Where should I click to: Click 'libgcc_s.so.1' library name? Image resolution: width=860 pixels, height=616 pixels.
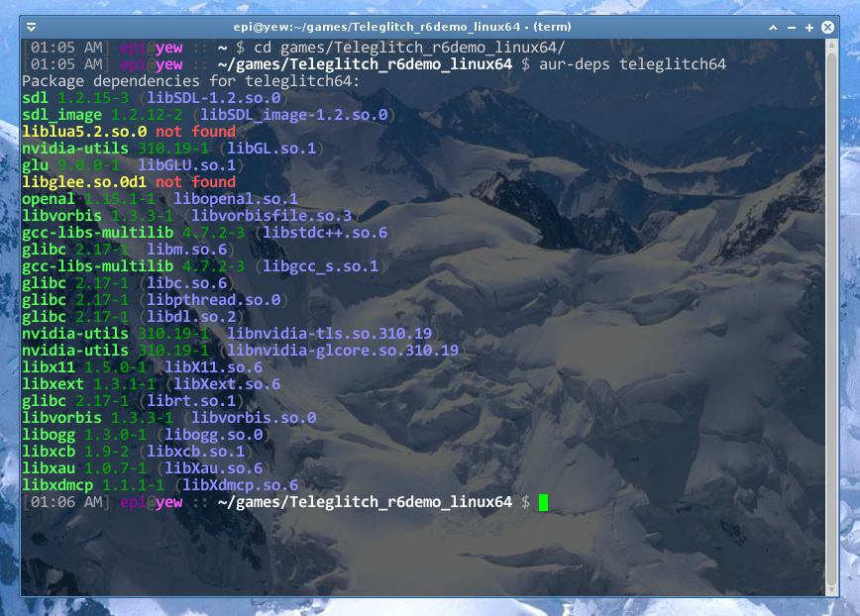point(320,266)
